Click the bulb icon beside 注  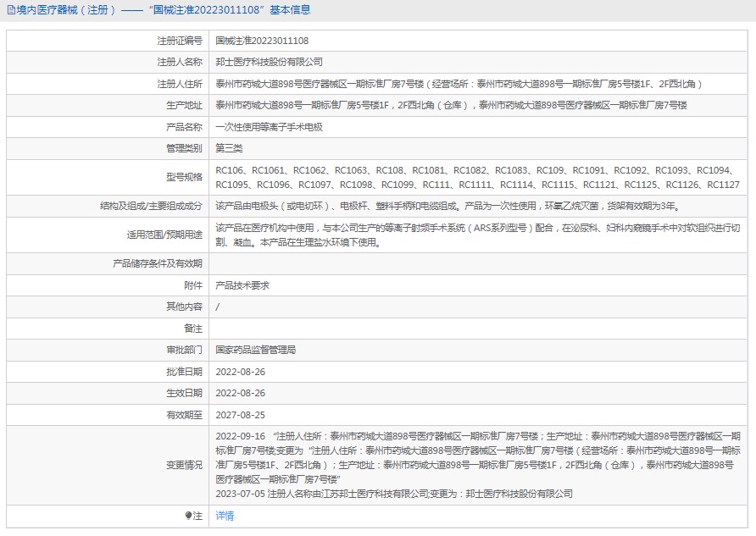pyautogui.click(x=188, y=516)
